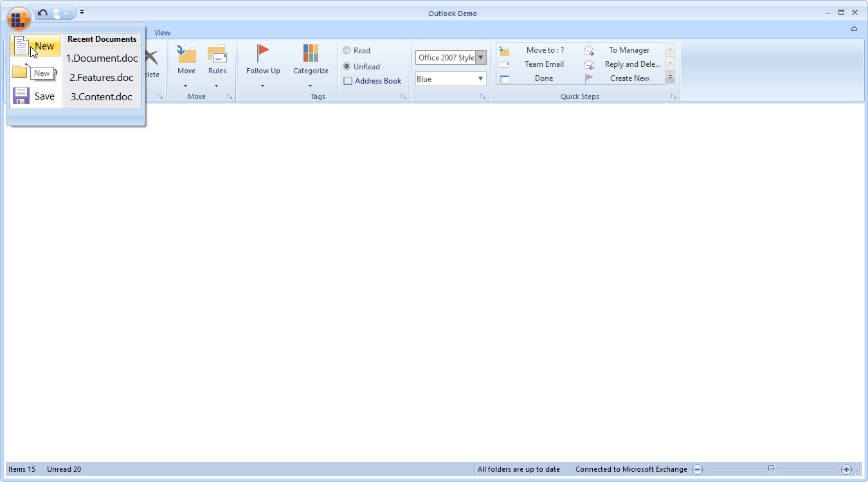Open the Office 2007 Style dropdown
Screen dimensions: 868x482
coord(481,57)
